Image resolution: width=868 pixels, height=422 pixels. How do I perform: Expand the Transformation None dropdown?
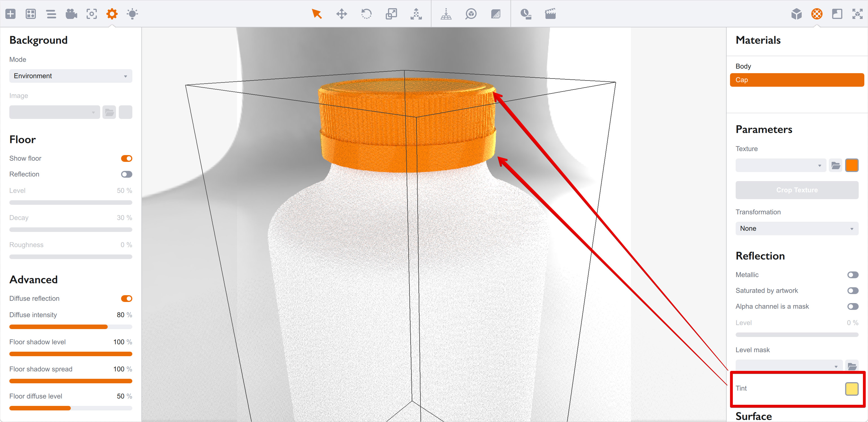click(797, 229)
